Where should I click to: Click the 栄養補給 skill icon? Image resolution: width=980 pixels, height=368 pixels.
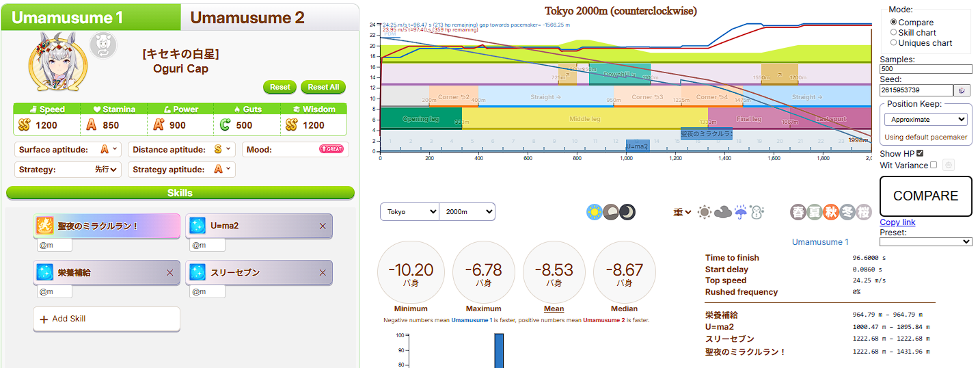tap(45, 272)
